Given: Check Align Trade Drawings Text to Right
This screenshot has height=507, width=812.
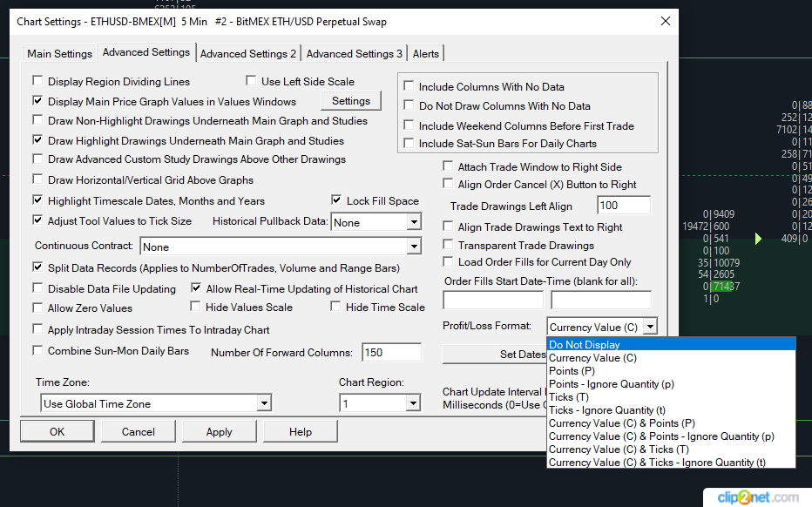Looking at the screenshot, I should [x=448, y=226].
